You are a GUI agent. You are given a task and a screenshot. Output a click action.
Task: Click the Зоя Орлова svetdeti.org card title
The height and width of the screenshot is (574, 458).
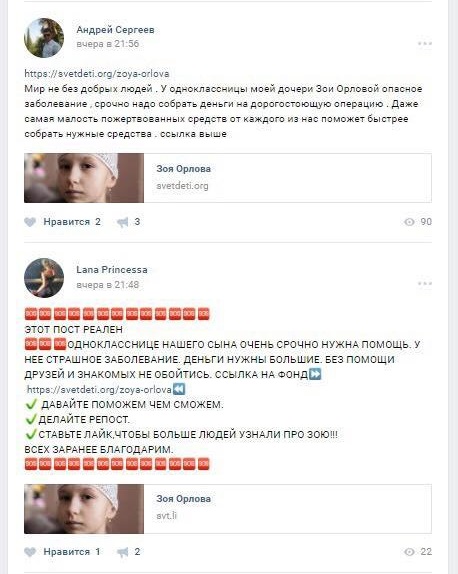click(183, 169)
